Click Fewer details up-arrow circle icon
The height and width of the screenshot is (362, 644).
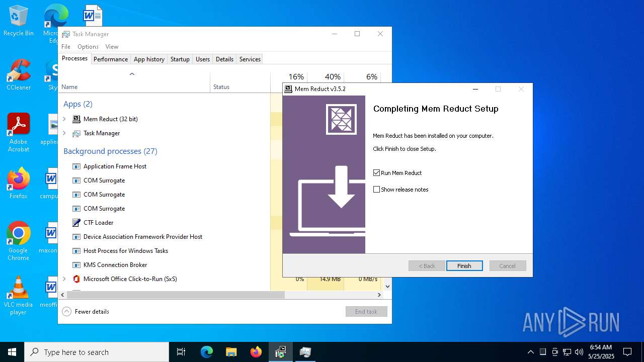click(x=66, y=312)
